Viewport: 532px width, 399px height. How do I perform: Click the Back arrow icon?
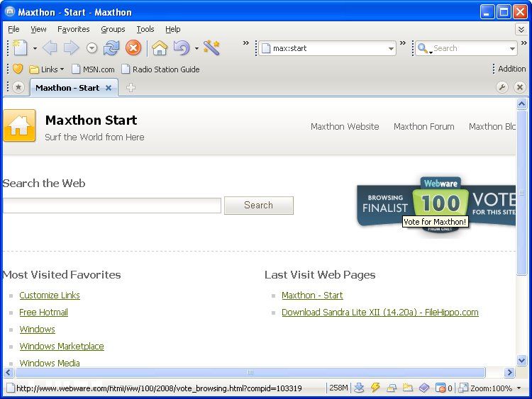[x=50, y=48]
